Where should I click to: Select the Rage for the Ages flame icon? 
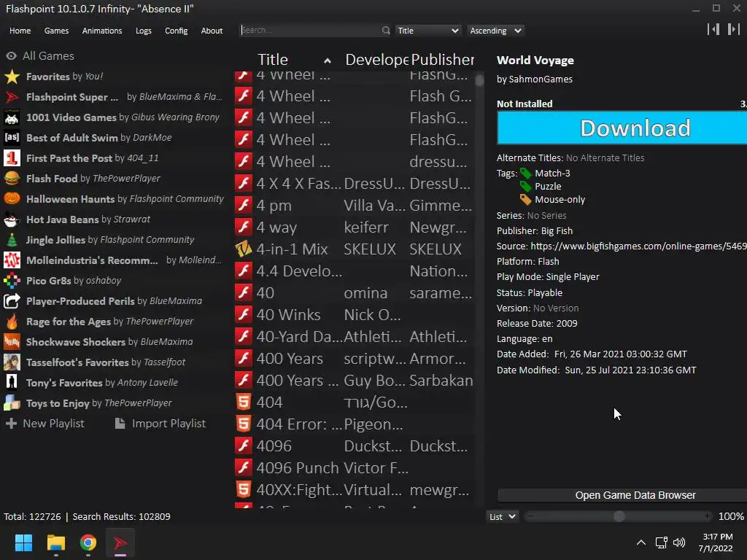pos(12,322)
